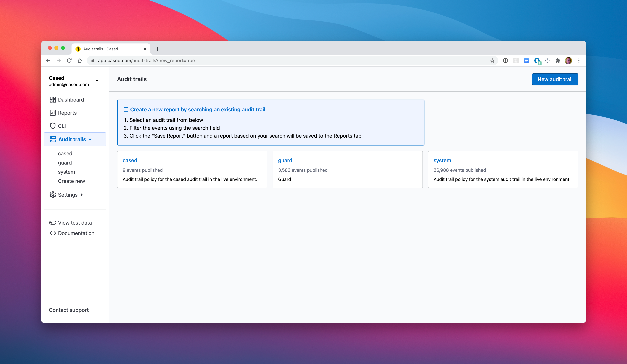Bookmark page with the star icon
This screenshot has height=364, width=627.
(492, 61)
